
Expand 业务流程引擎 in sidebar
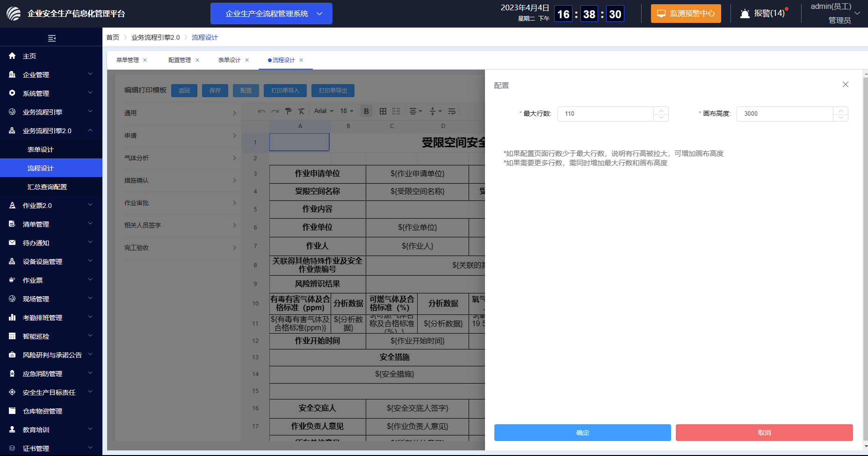coord(51,112)
